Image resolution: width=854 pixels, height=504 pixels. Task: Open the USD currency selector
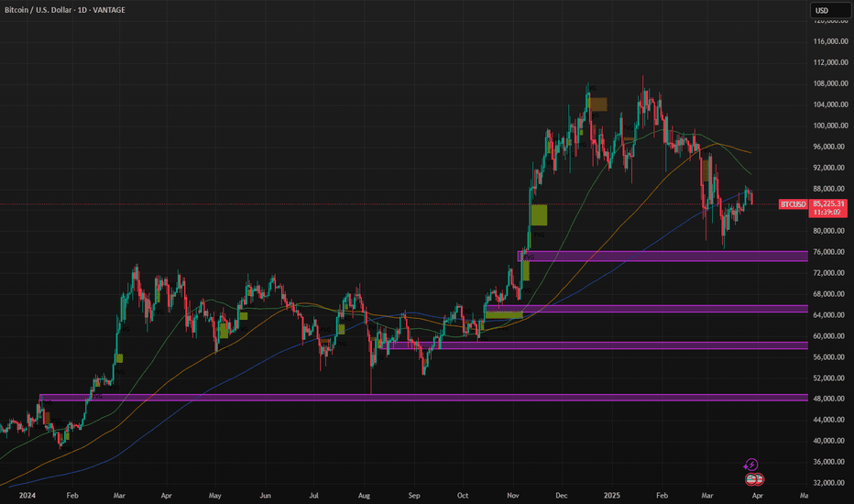coord(829,10)
